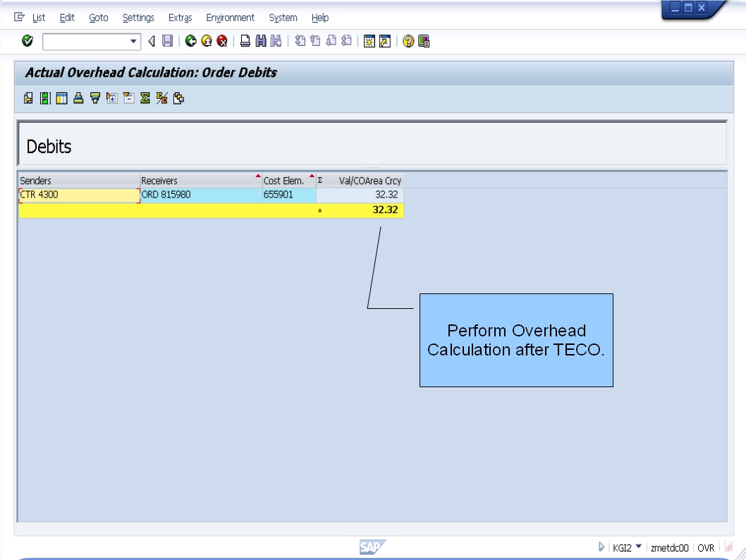Expand status bar with triangle icon
Image resolution: width=746 pixels, height=560 pixels.
coord(601,547)
